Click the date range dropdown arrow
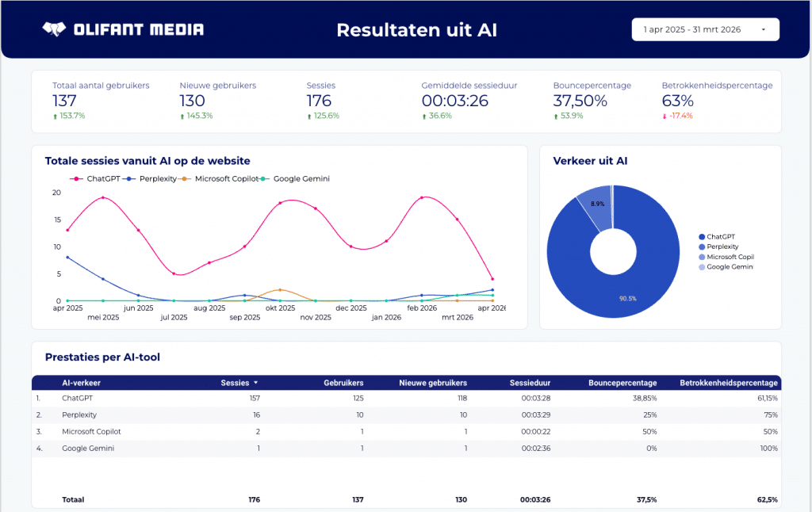This screenshot has width=812, height=512. (763, 29)
